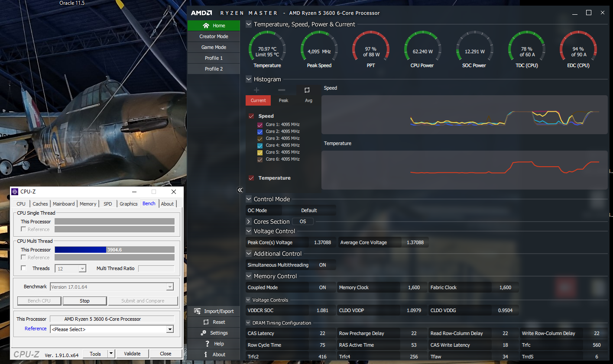Open the Mainboard tab in CPU-Z
Image resolution: width=613 pixels, height=364 pixels.
tap(64, 204)
